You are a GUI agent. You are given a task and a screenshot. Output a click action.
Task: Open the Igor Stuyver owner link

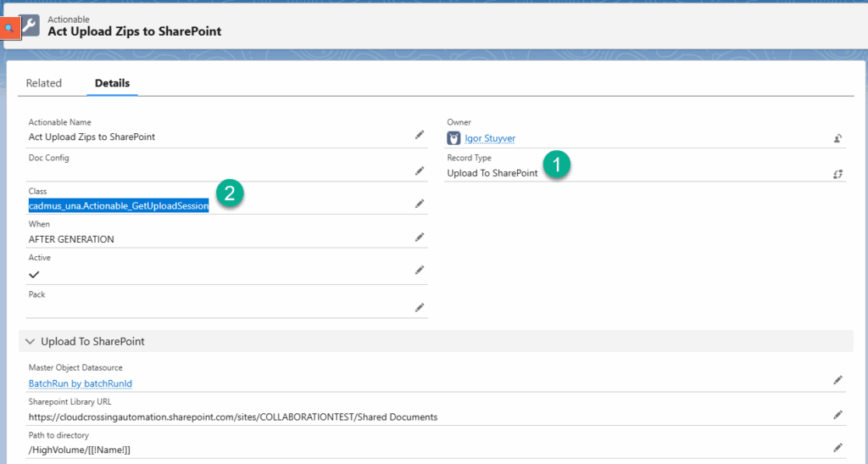coord(489,138)
